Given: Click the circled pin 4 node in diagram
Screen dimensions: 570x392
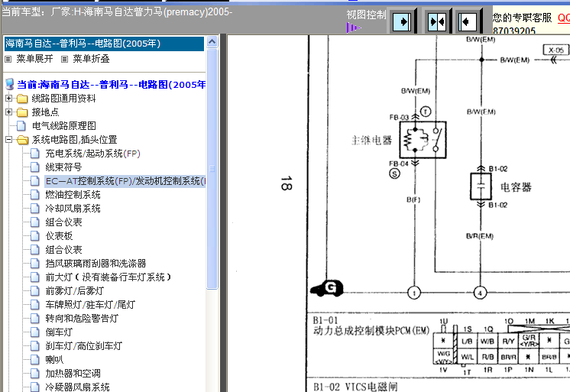Looking at the screenshot, I should click(480, 293).
